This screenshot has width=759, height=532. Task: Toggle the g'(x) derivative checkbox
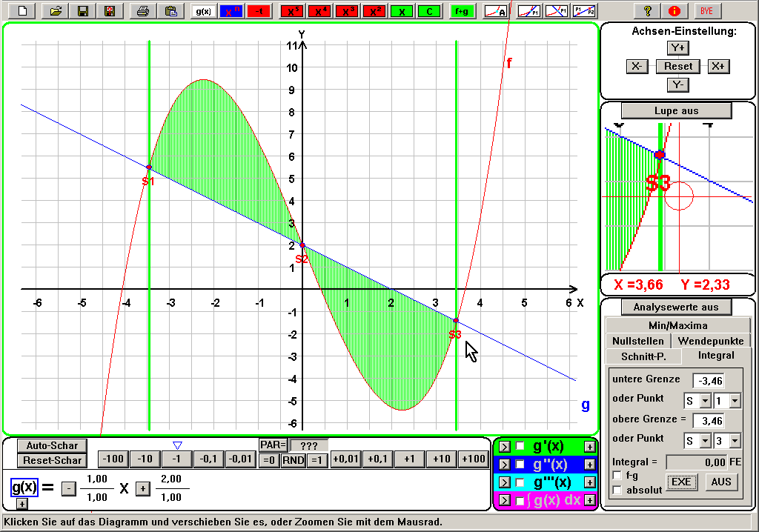[x=520, y=446]
